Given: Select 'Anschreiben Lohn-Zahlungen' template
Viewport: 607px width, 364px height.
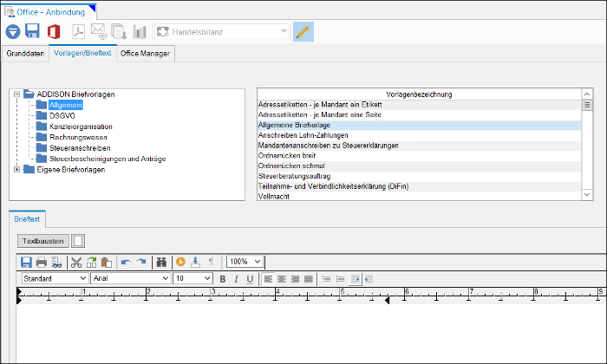Looking at the screenshot, I should pos(419,135).
